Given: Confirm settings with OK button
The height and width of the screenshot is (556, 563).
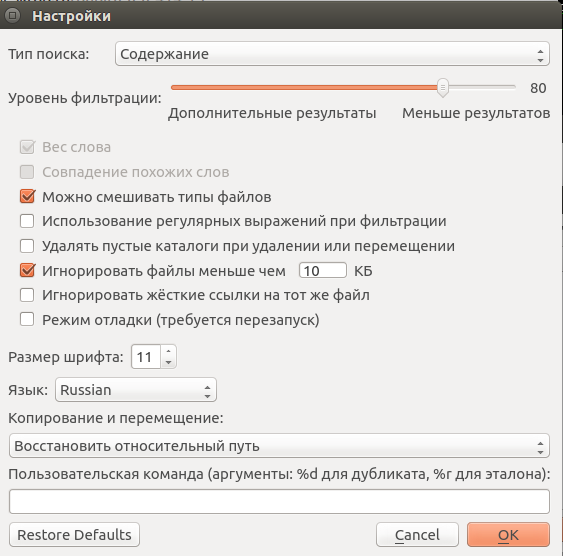Looking at the screenshot, I should click(508, 535).
